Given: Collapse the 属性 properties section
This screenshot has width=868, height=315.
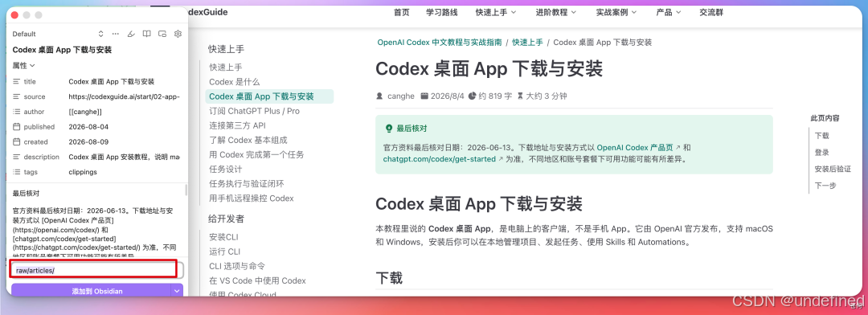Looking at the screenshot, I should tap(24, 65).
